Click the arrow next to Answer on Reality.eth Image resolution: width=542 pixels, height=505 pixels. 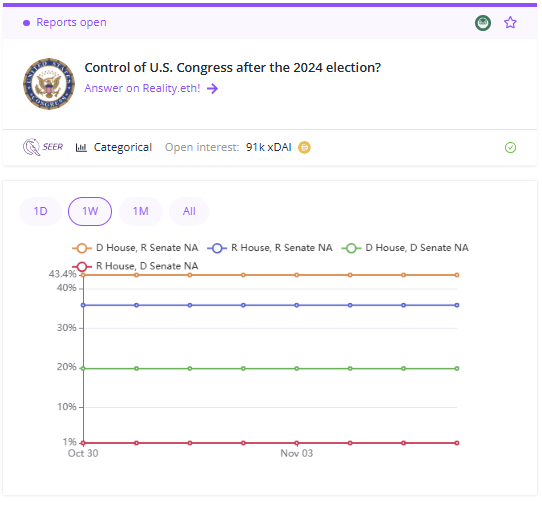point(212,88)
